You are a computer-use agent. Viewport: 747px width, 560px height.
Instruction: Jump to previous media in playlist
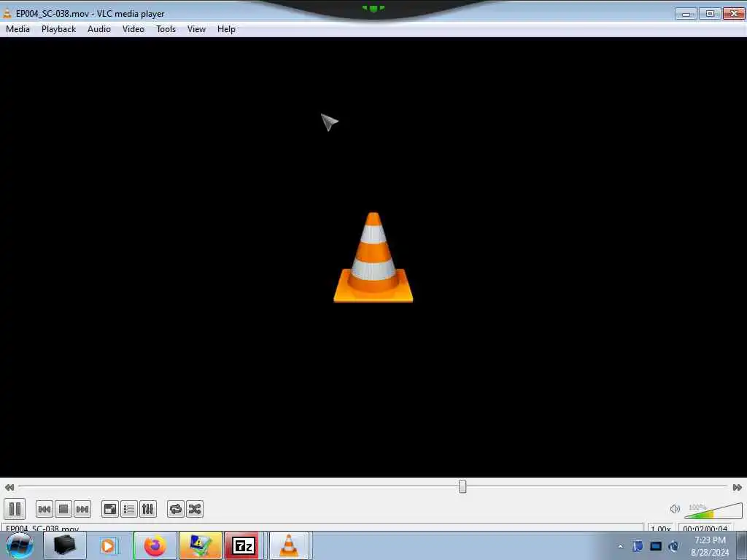pyautogui.click(x=44, y=509)
